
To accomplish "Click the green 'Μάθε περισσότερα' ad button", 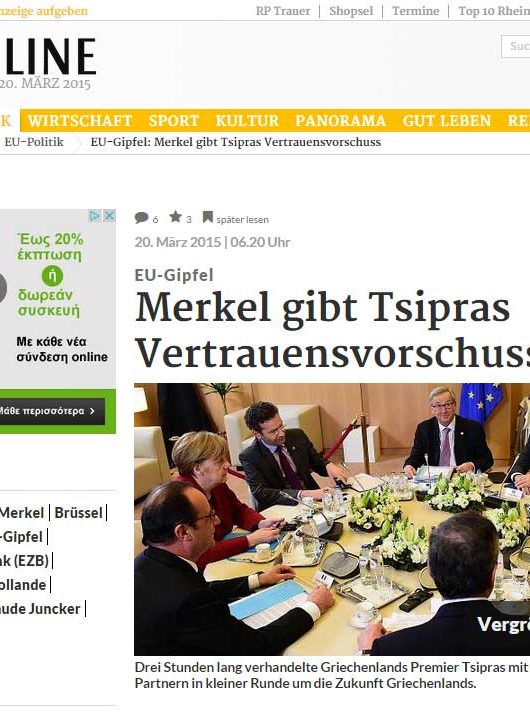I will [50, 411].
